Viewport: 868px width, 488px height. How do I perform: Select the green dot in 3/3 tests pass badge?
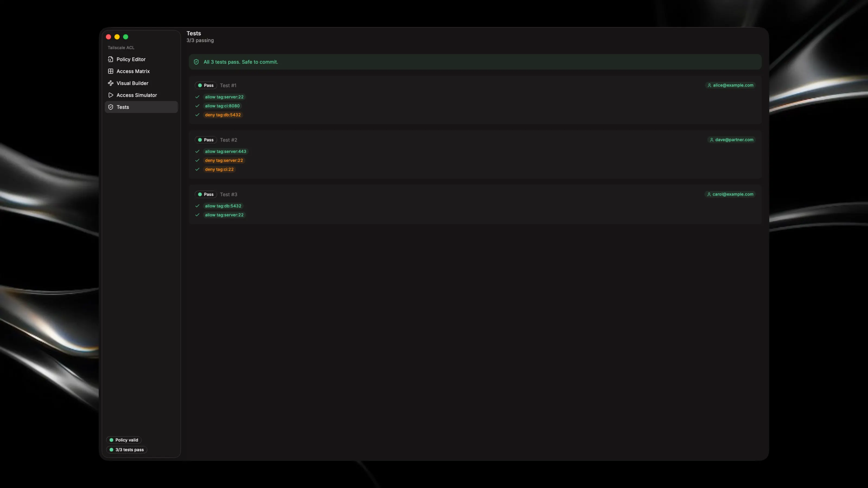tap(111, 450)
